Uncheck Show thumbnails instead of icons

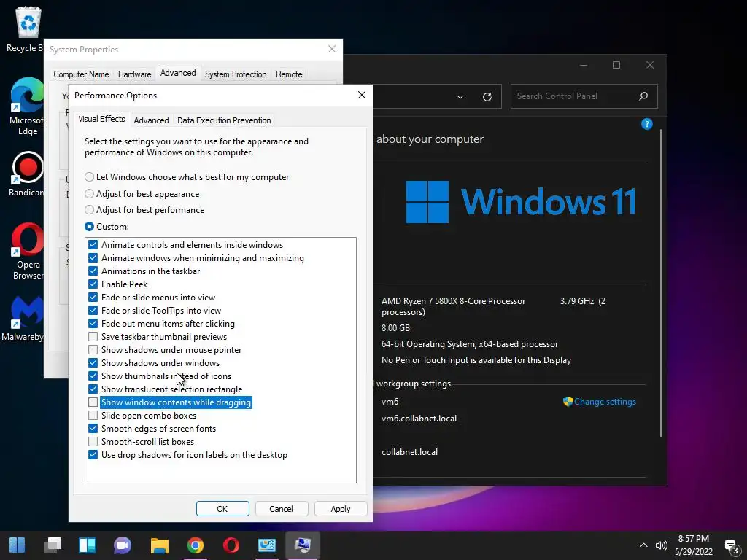(93, 376)
